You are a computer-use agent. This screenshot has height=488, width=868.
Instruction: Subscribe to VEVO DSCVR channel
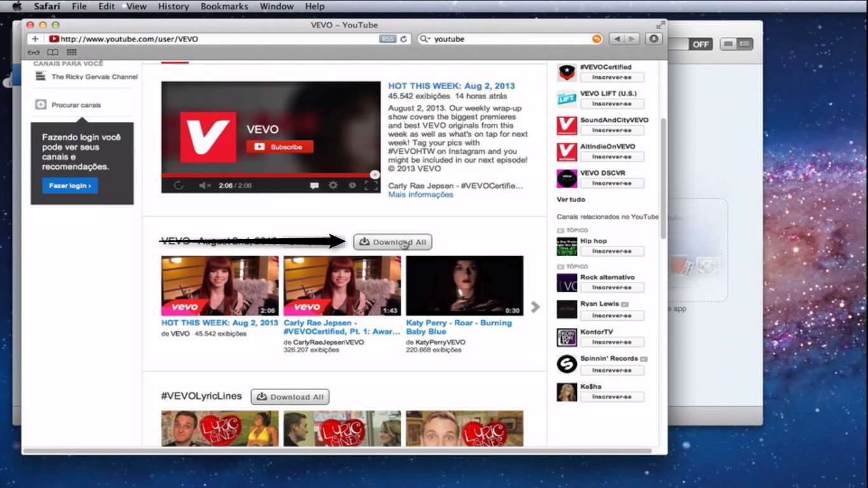(612, 183)
